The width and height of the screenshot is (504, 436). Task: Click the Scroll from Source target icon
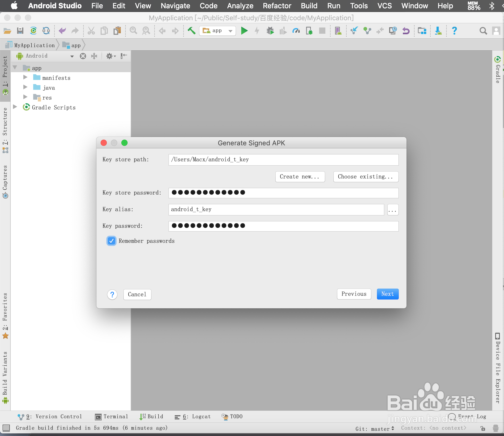(83, 56)
